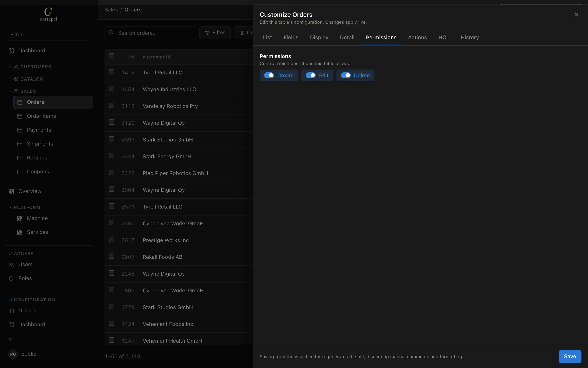Select the Actions tab
Image resolution: width=588 pixels, height=368 pixels.
pos(417,37)
